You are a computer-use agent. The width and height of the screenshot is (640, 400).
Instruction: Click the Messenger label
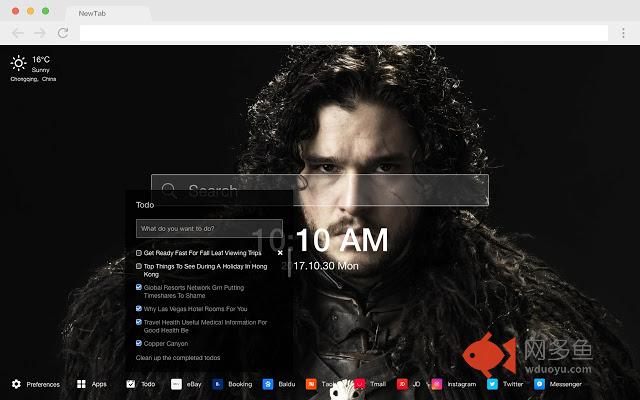click(565, 384)
